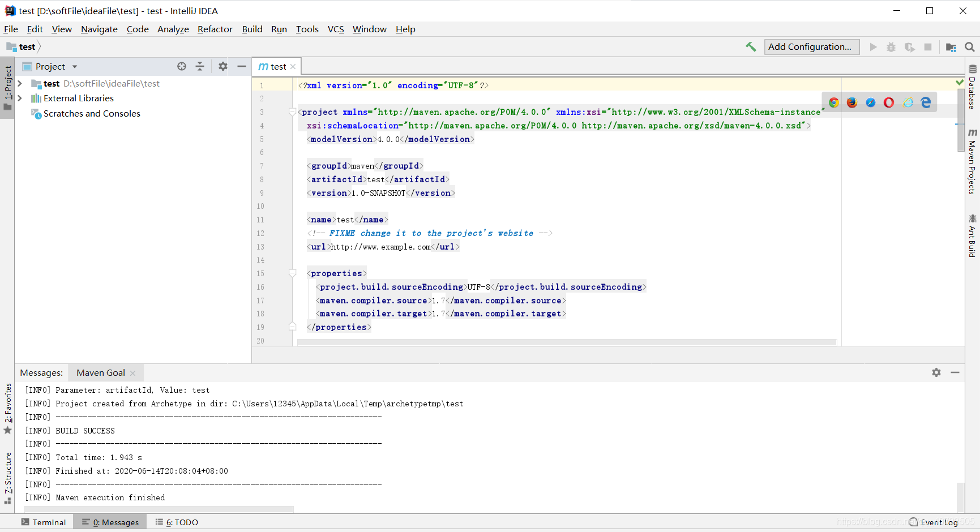Open the Build menu
Viewport: 980px width, 532px height.
pos(252,29)
